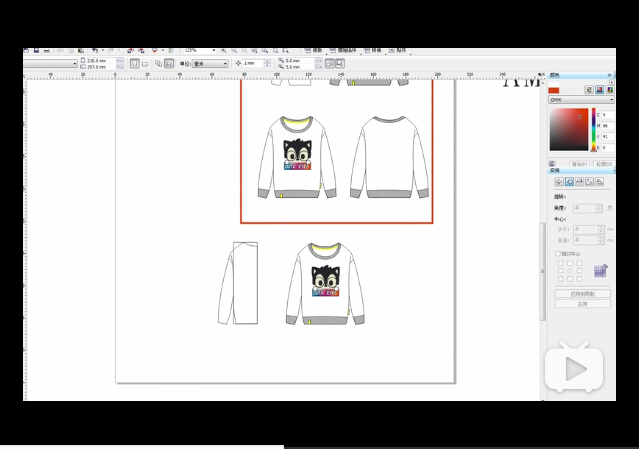Click the Zoom In magnifier icon
The height and width of the screenshot is (449, 639).
click(x=224, y=51)
